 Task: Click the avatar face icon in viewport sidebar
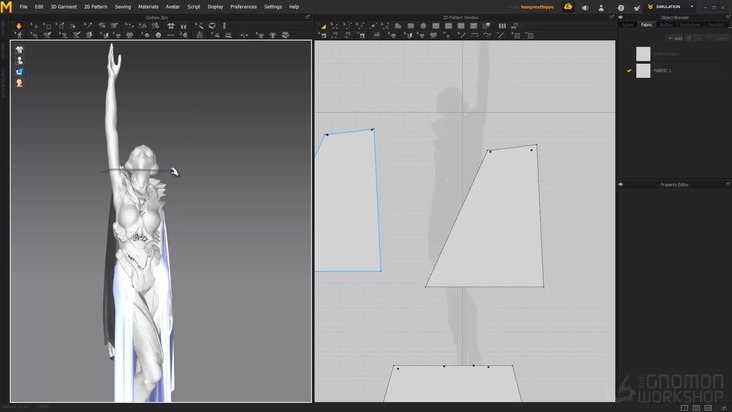tap(19, 83)
